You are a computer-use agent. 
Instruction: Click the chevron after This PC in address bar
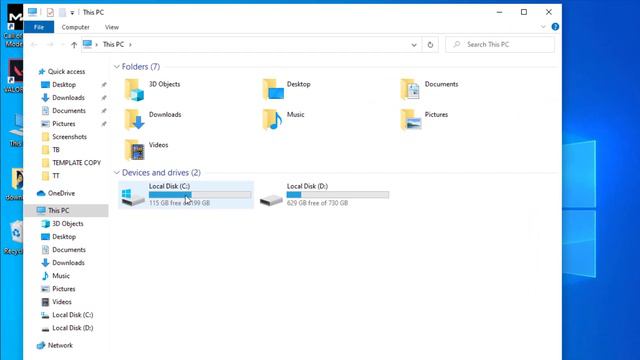pos(130,44)
